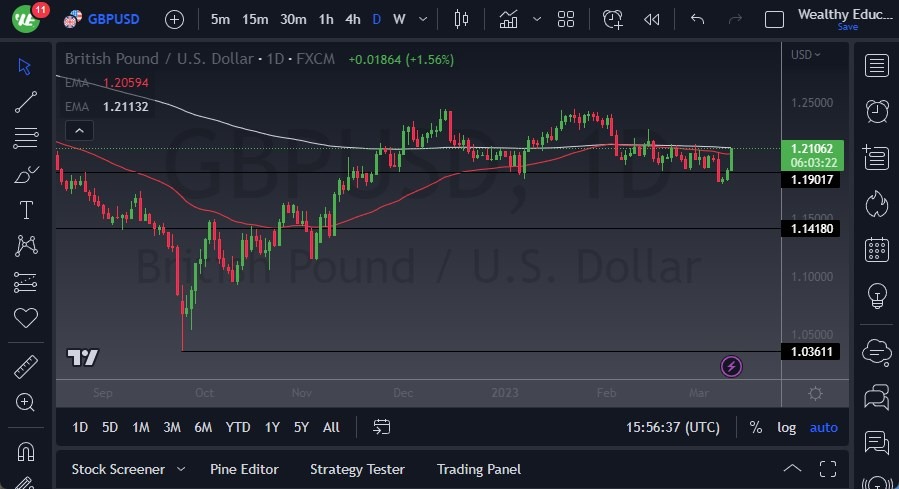Expand the USD currency dropdown
The height and width of the screenshot is (489, 899).
pyautogui.click(x=806, y=55)
